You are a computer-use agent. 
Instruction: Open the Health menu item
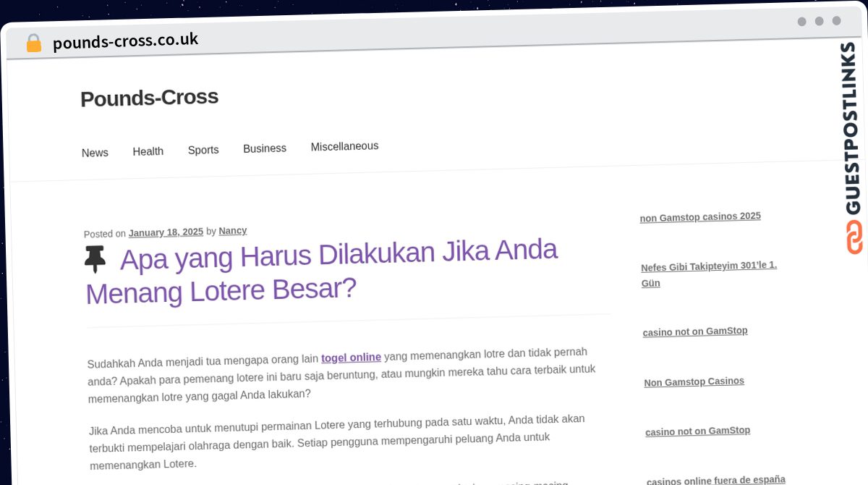coord(148,151)
